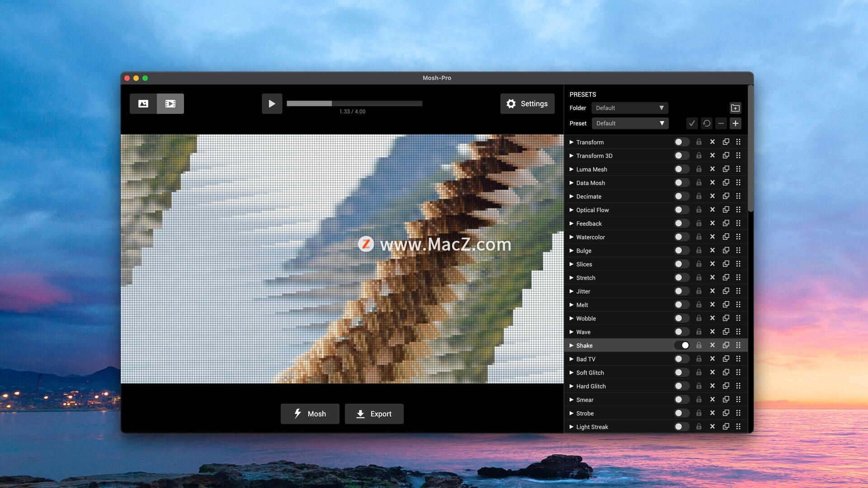This screenshot has height=488, width=868.
Task: Duplicate the Feedback effect
Action: point(726,223)
